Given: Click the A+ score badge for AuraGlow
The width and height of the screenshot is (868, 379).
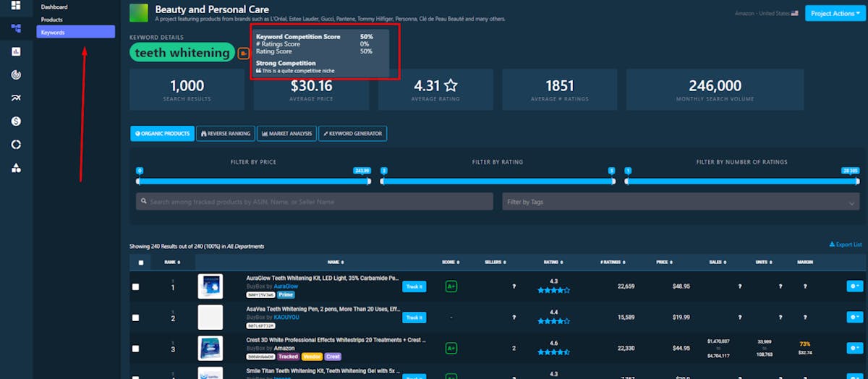Looking at the screenshot, I should point(451,286).
